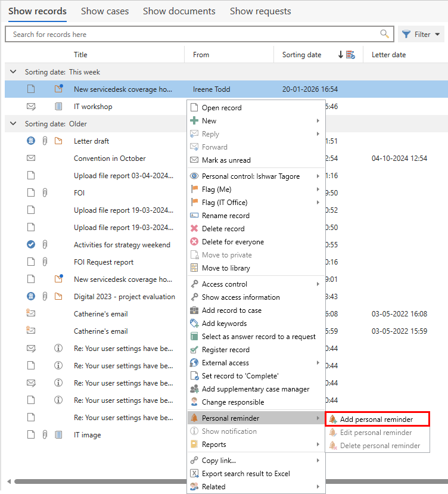
Task: Select Rename record from context menu
Action: click(256, 216)
